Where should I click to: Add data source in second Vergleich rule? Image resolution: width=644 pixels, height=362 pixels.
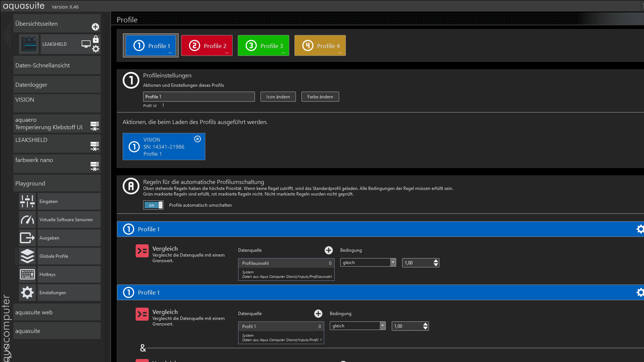coord(318,314)
